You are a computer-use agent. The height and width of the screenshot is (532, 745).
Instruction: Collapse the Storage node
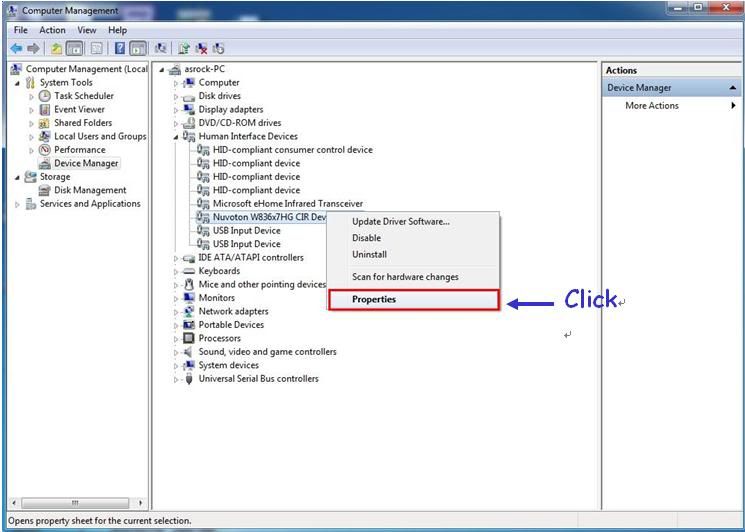[x=18, y=178]
